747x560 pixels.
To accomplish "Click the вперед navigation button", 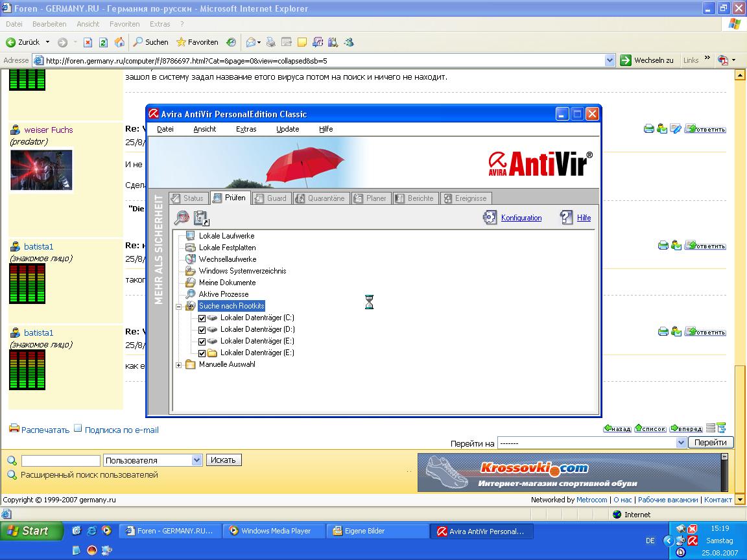I will click(685, 428).
